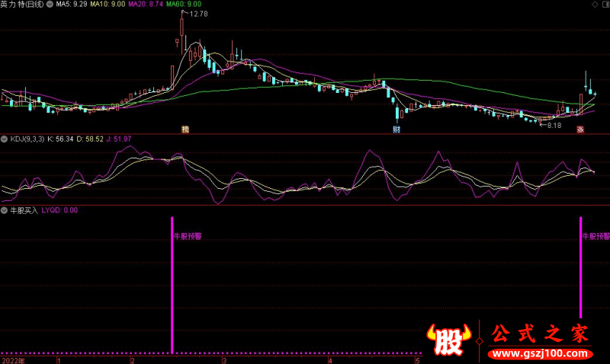Select the KDJ(9,3,3) indicator name
Image resolution: width=610 pixels, height=364 pixels.
click(27, 139)
